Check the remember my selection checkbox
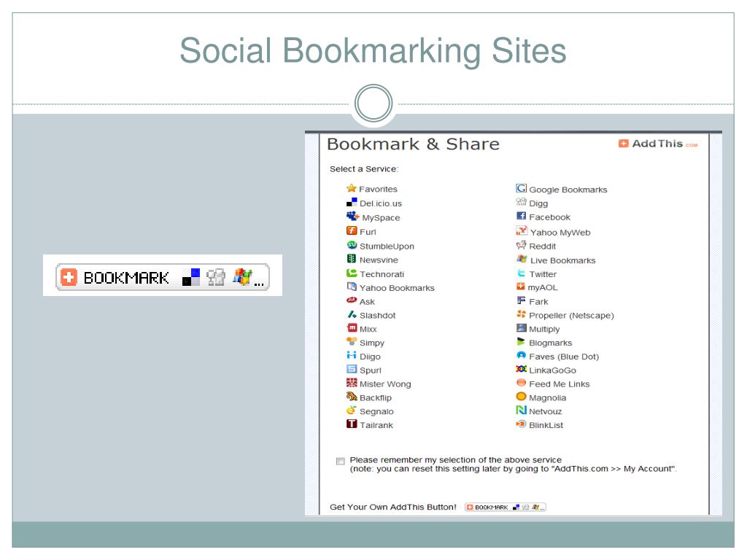 (x=340, y=461)
